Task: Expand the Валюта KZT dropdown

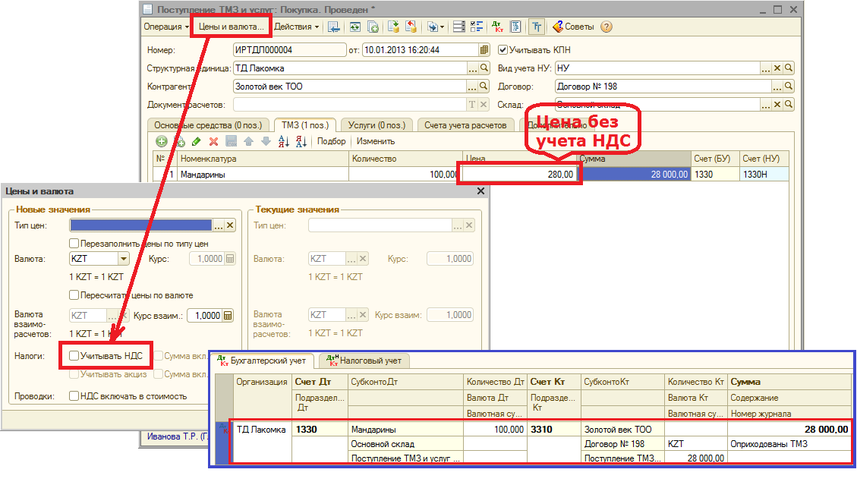Action: coord(122,259)
